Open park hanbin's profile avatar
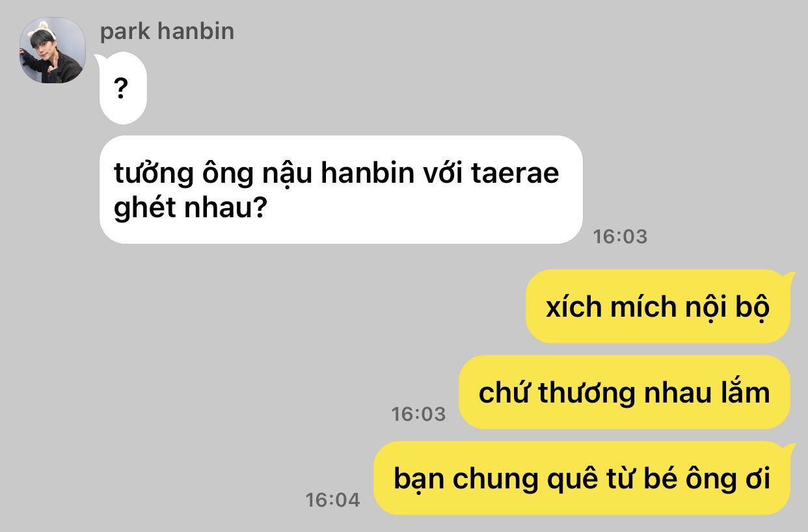This screenshot has width=808, height=532. 53,50
